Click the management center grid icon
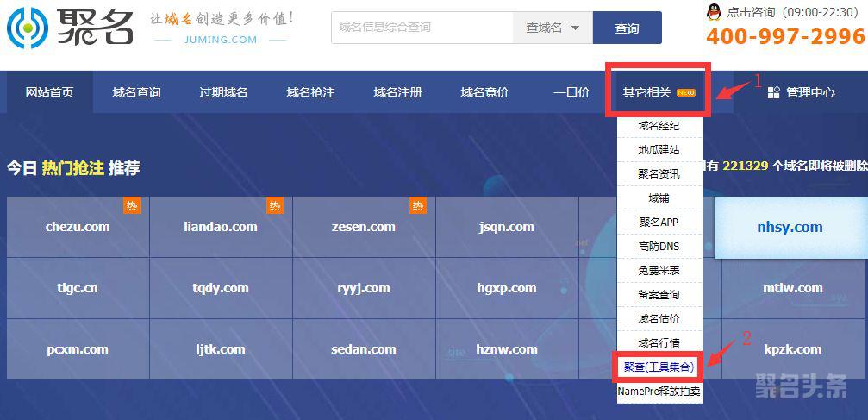Viewport: 868px width, 420px height. pos(773,92)
